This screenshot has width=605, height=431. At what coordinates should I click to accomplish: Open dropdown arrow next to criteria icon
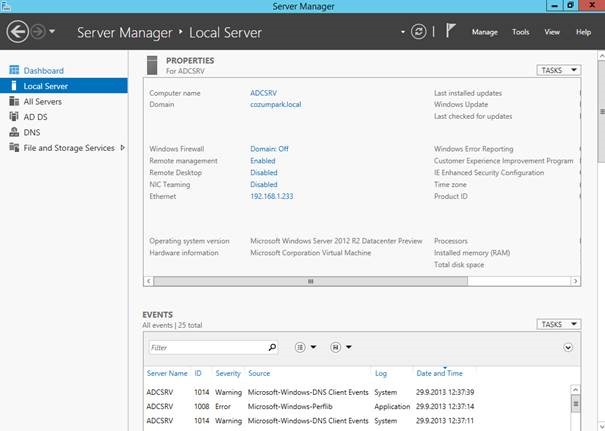[x=313, y=347]
